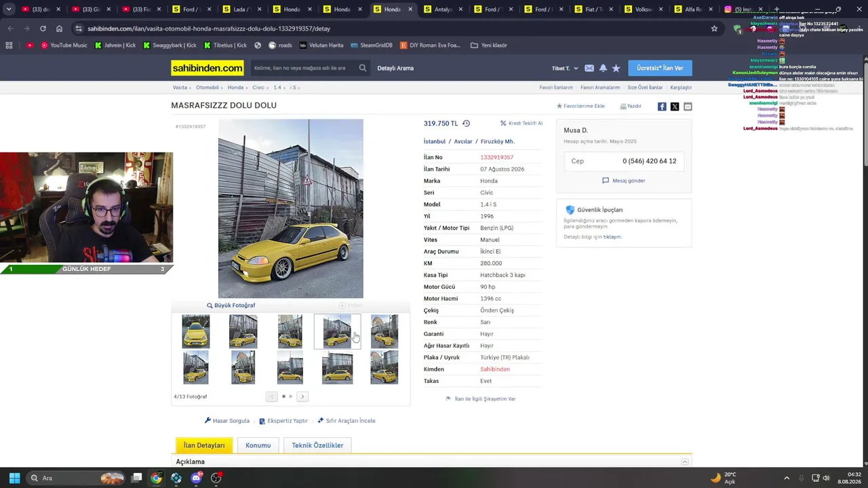868x488 pixels.
Task: Open volume control in system tray
Action: 826,478
